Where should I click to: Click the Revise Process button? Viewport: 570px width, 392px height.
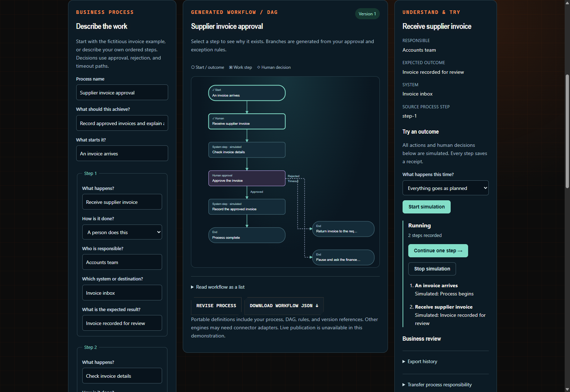[x=216, y=305]
